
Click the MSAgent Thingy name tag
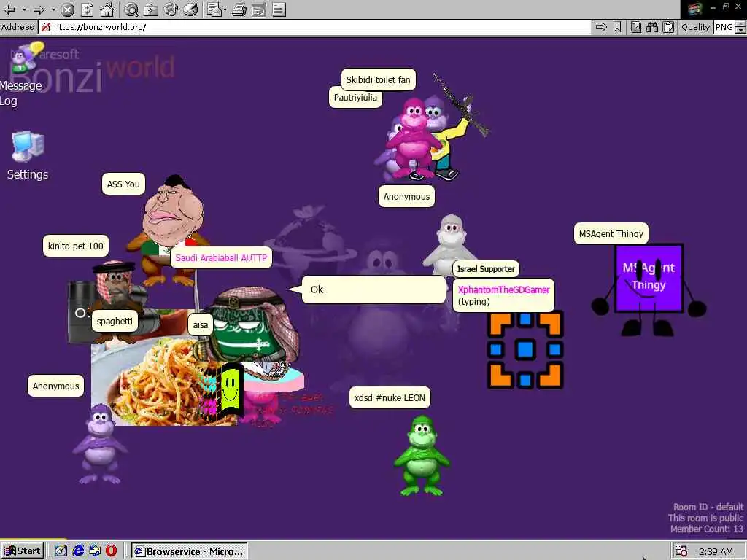click(611, 234)
